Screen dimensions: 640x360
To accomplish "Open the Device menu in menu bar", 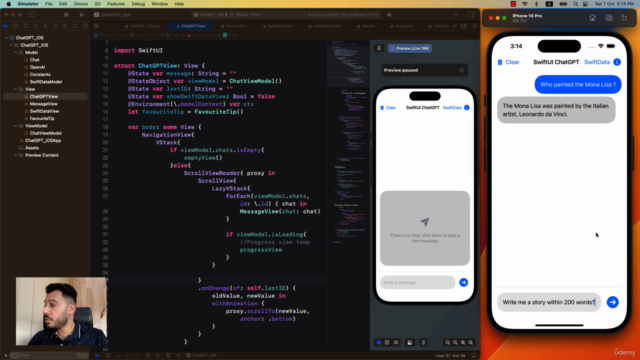I will pos(80,4).
